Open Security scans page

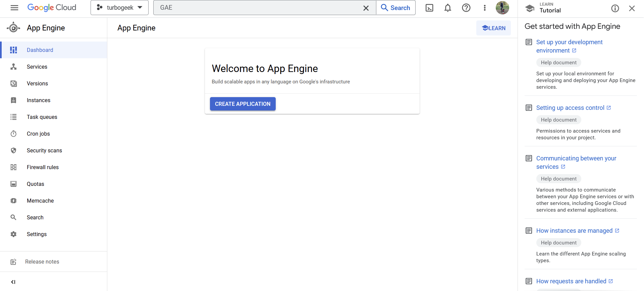54,150
